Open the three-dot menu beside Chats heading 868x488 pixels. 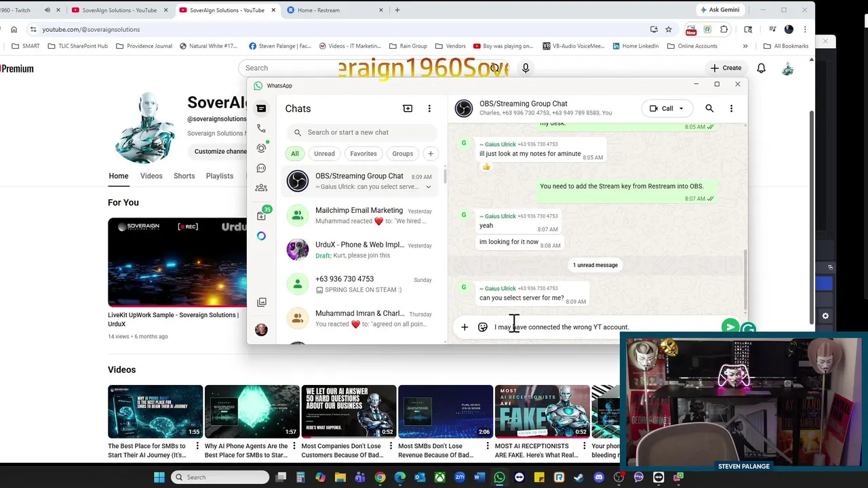(429, 108)
